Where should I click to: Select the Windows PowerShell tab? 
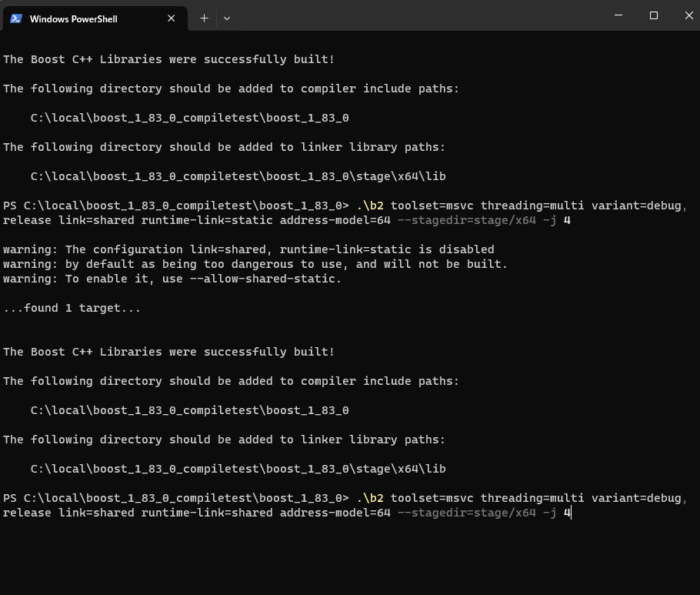[95, 18]
